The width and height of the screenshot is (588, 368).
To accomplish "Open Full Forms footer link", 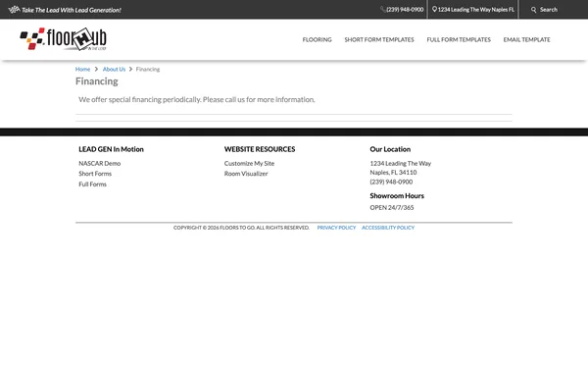I will click(93, 184).
